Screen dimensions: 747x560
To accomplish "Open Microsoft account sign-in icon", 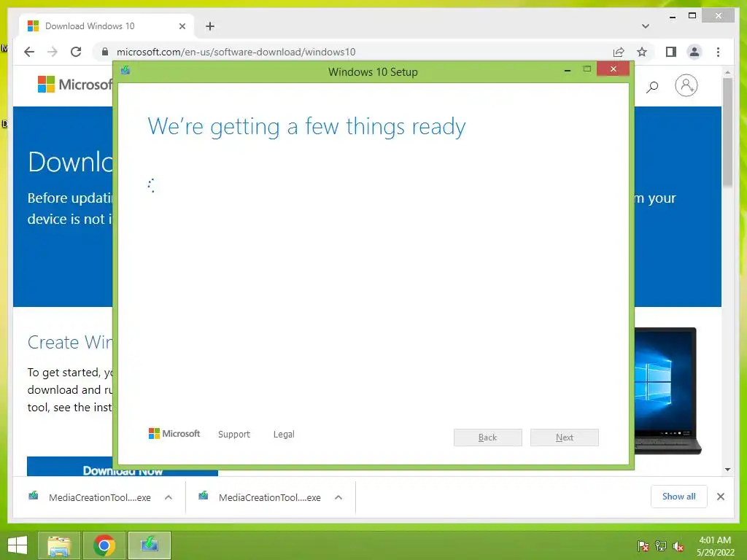I will (686, 86).
